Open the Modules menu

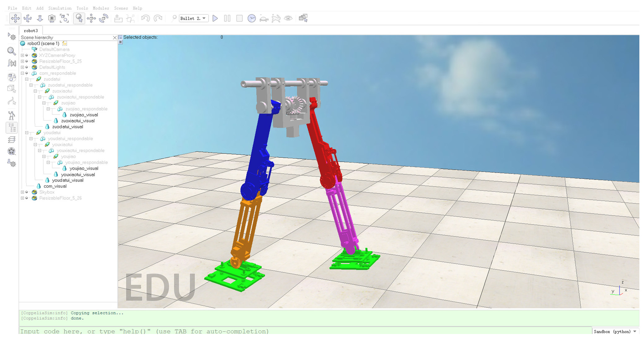coord(101,8)
